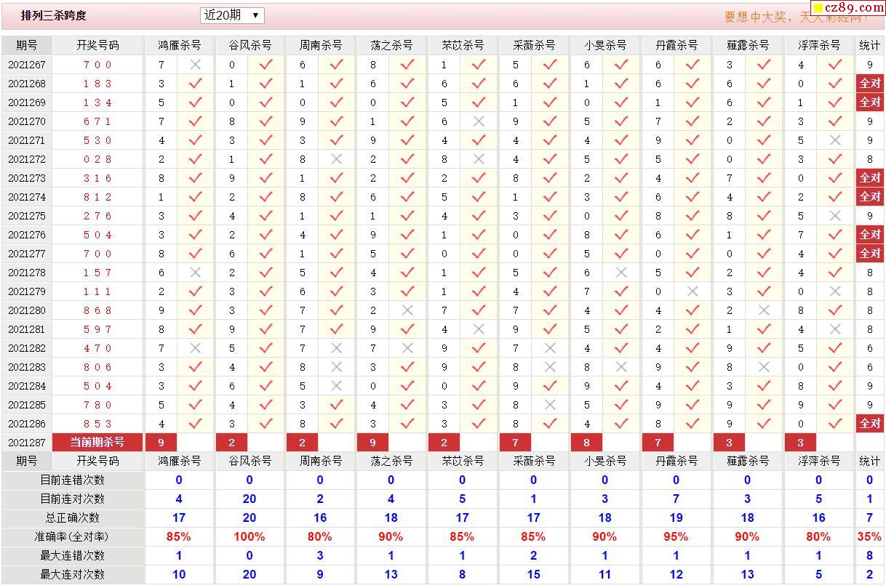
Task: Click the 最大连对次数 value 15 for 采薇杀号
Action: 533,575
